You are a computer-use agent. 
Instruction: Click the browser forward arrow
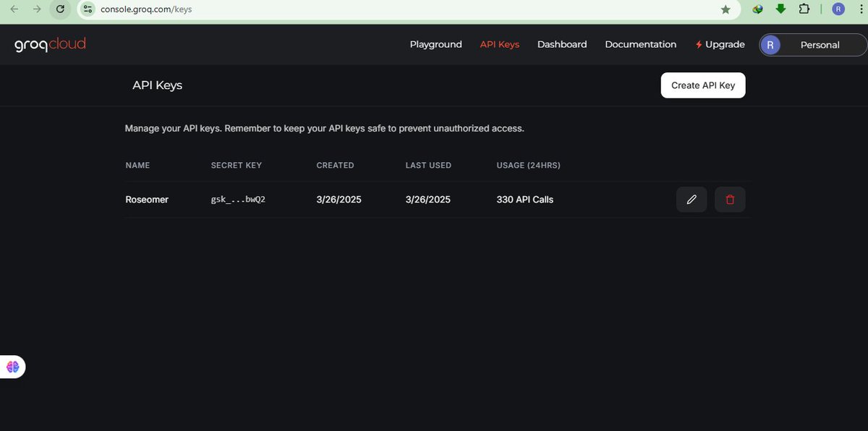click(x=37, y=9)
